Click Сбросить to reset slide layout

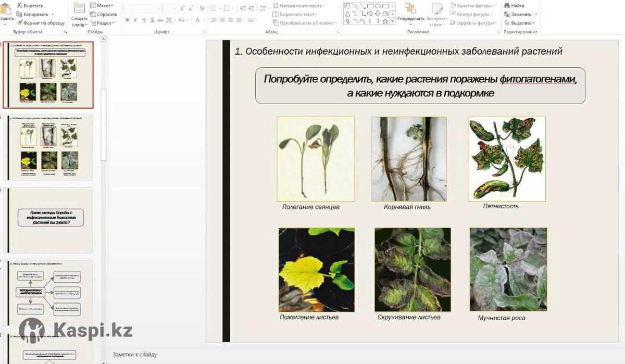pos(106,14)
